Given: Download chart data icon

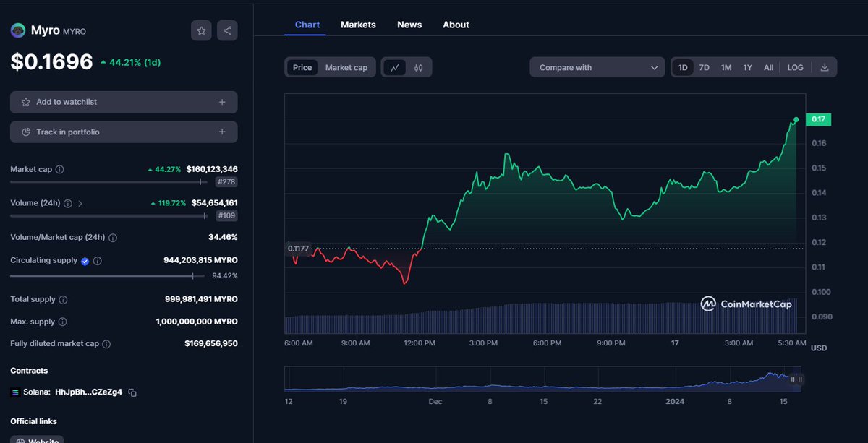Looking at the screenshot, I should (825, 67).
